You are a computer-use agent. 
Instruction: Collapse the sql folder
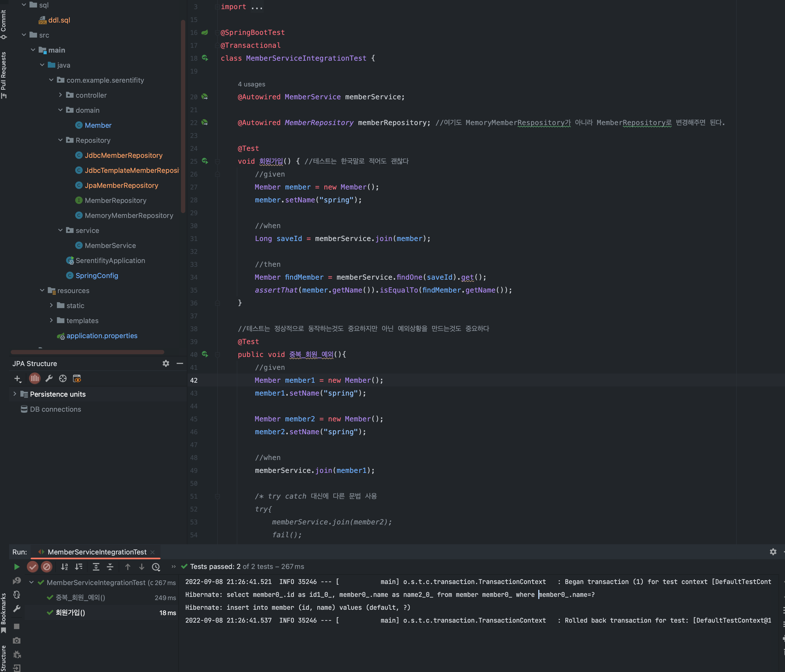24,5
